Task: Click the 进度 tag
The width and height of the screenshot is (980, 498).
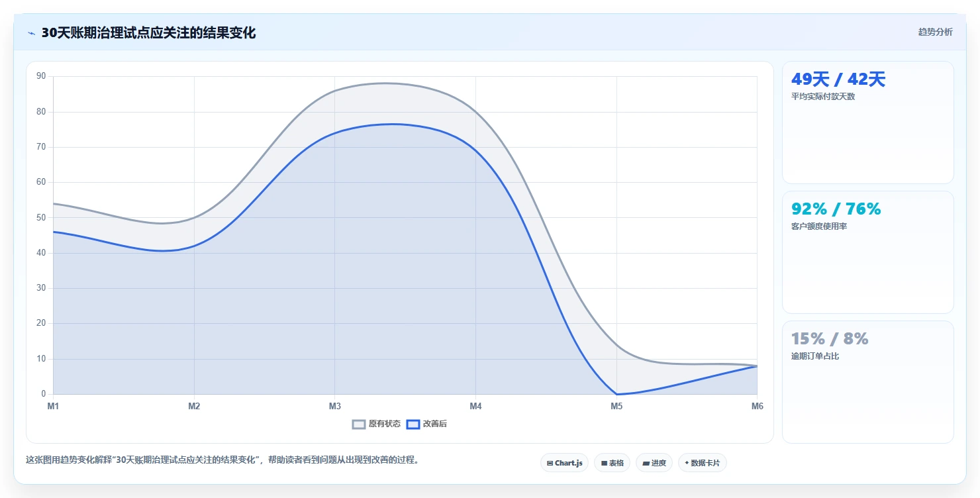Action: point(654,463)
